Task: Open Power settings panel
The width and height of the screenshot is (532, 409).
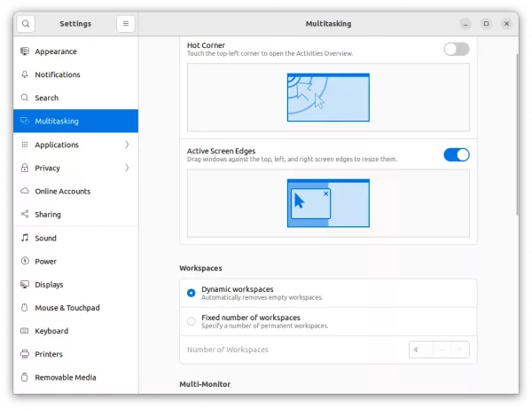Action: 75,261
